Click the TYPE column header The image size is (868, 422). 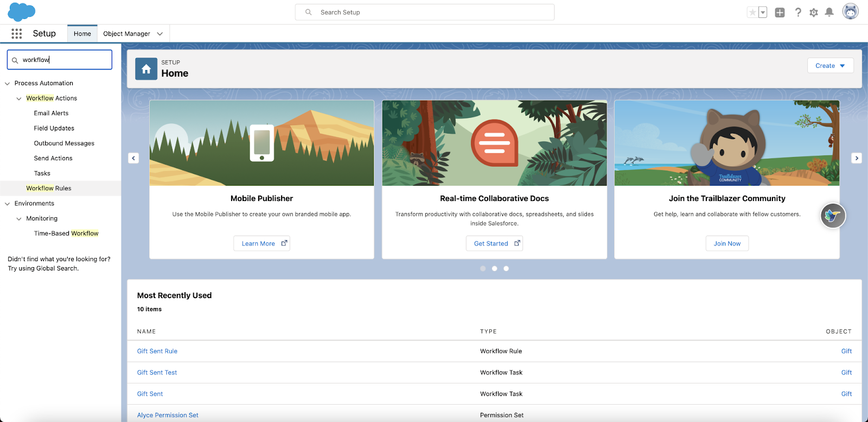tap(488, 331)
